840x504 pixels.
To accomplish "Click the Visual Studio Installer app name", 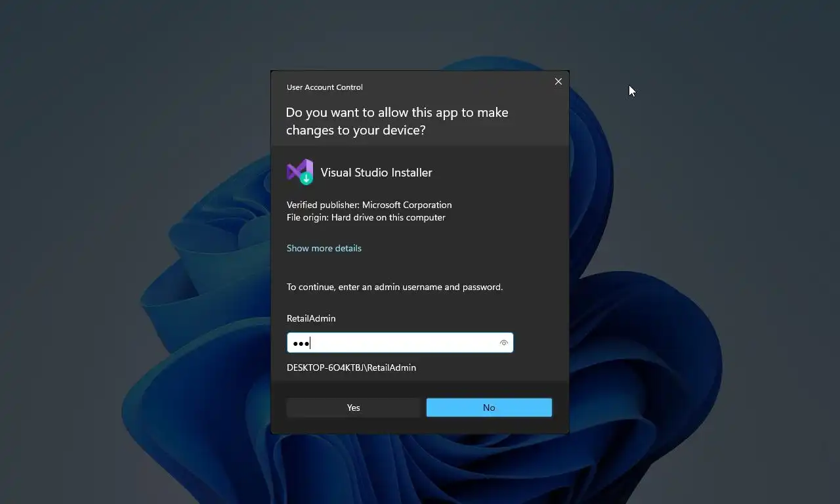I will [x=376, y=173].
